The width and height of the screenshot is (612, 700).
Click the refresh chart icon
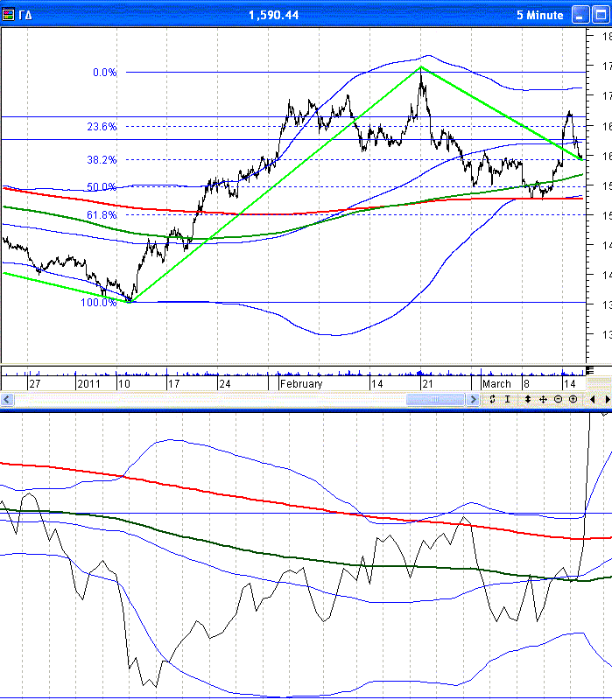click(493, 399)
